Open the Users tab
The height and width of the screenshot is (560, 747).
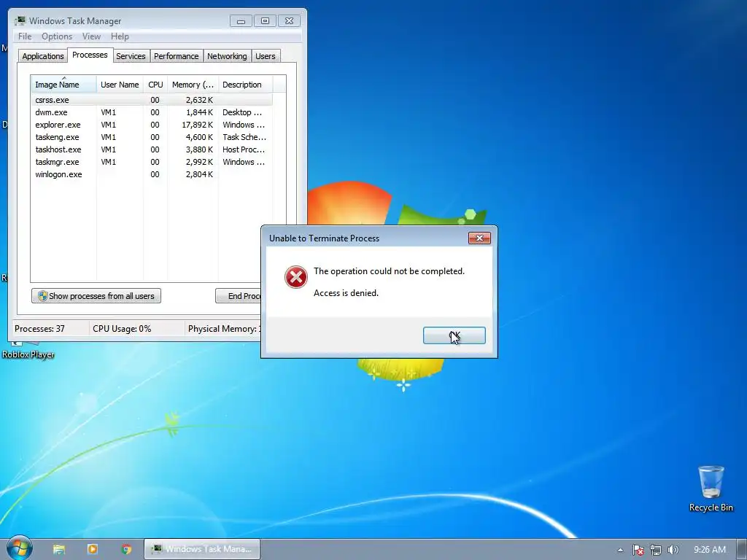click(x=266, y=56)
